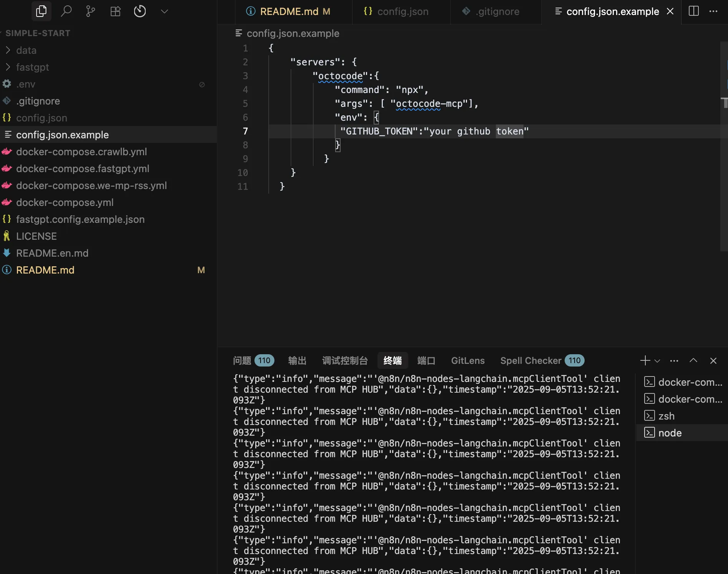Close the config.json.example tab
The image size is (728, 574).
coord(670,12)
